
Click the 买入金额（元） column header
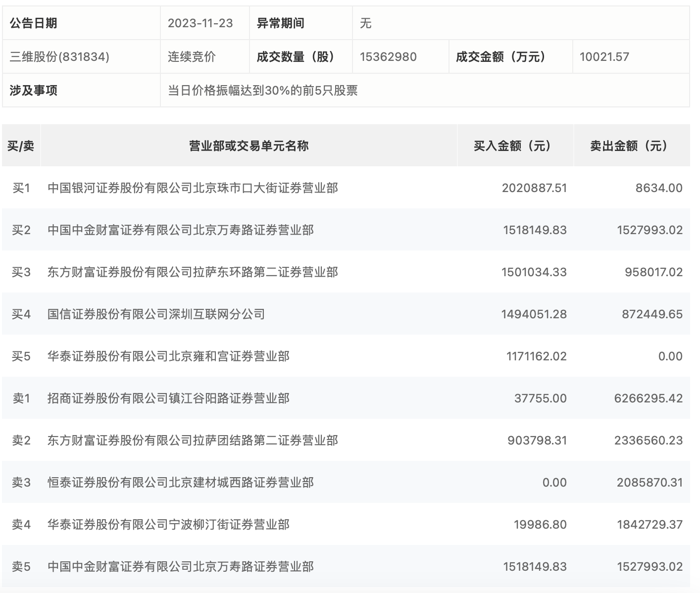pyautogui.click(x=515, y=146)
